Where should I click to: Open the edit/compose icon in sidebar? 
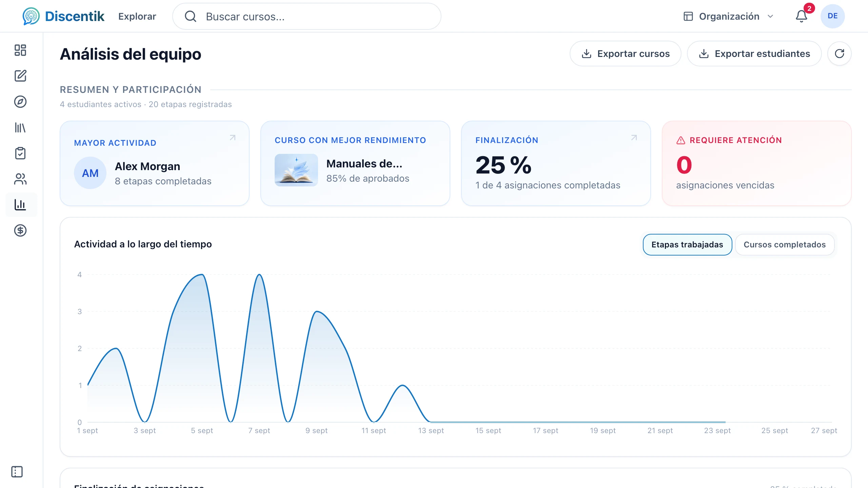point(20,76)
